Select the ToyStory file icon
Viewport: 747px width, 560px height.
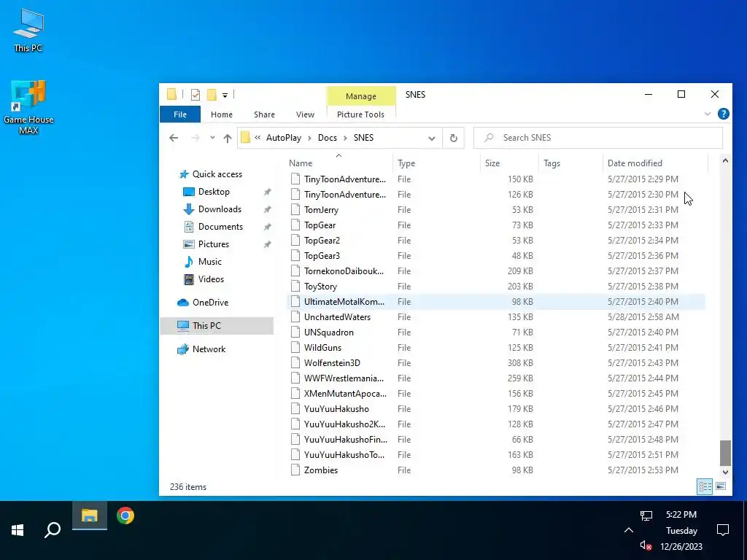tap(295, 286)
